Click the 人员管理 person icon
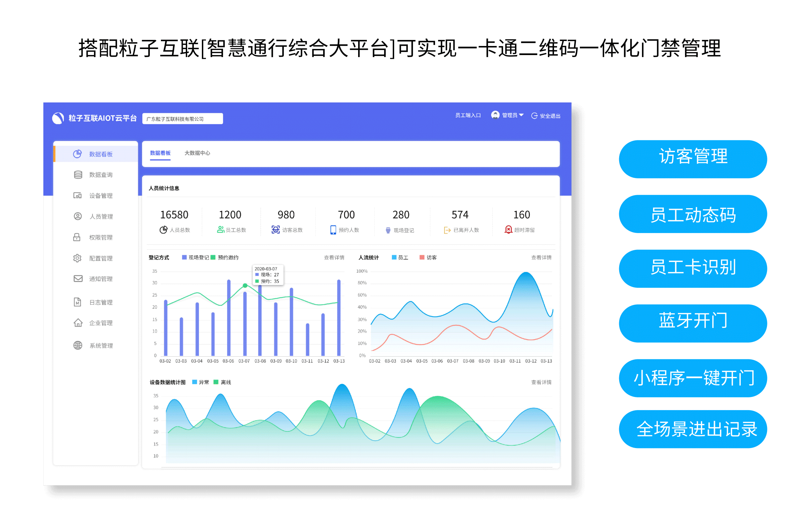The height and width of the screenshot is (531, 812). [x=78, y=217]
